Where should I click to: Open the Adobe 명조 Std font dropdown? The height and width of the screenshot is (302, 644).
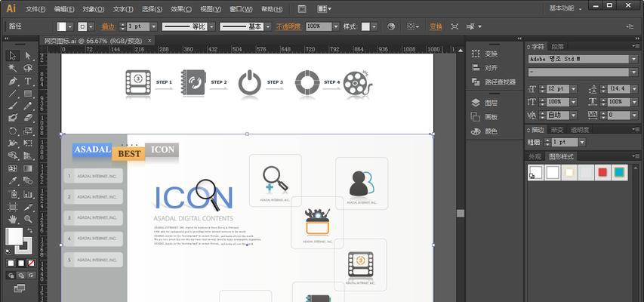(634, 59)
